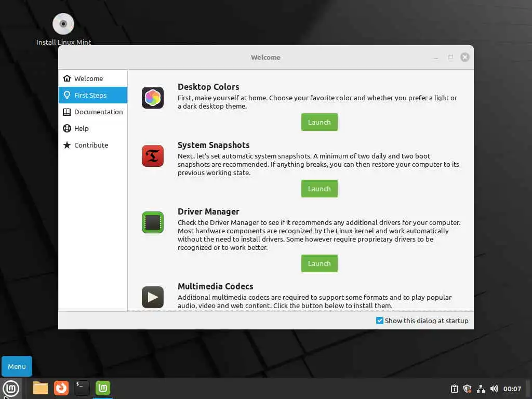532x399 pixels.
Task: Open the Help sidebar section
Action: [93, 128]
